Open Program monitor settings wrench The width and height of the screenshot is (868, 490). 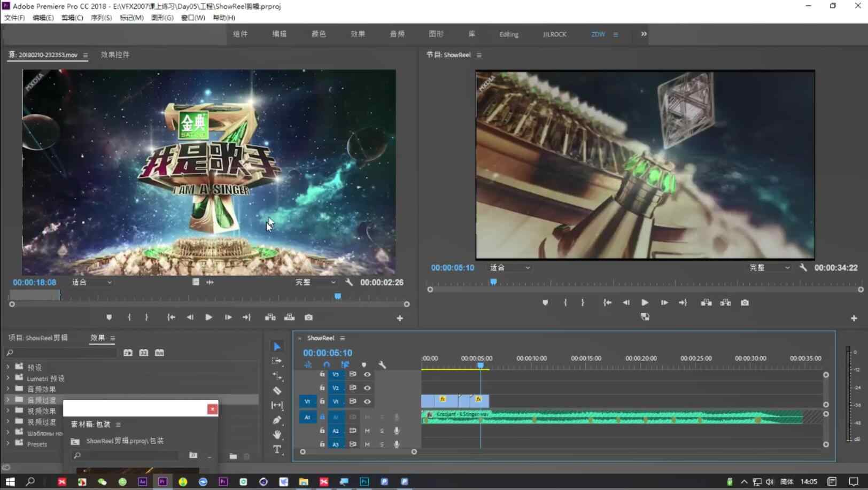tap(803, 267)
